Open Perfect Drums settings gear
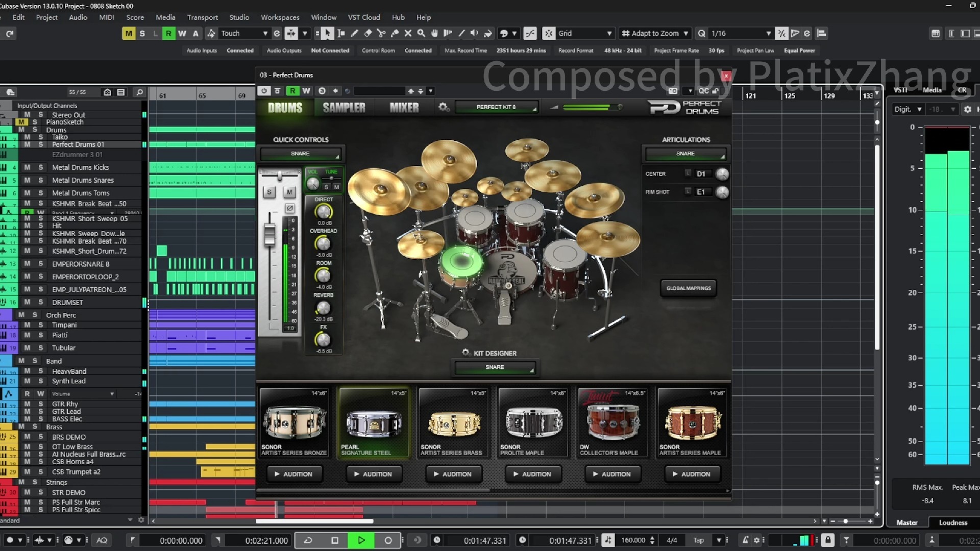Image resolution: width=980 pixels, height=551 pixels. click(444, 107)
